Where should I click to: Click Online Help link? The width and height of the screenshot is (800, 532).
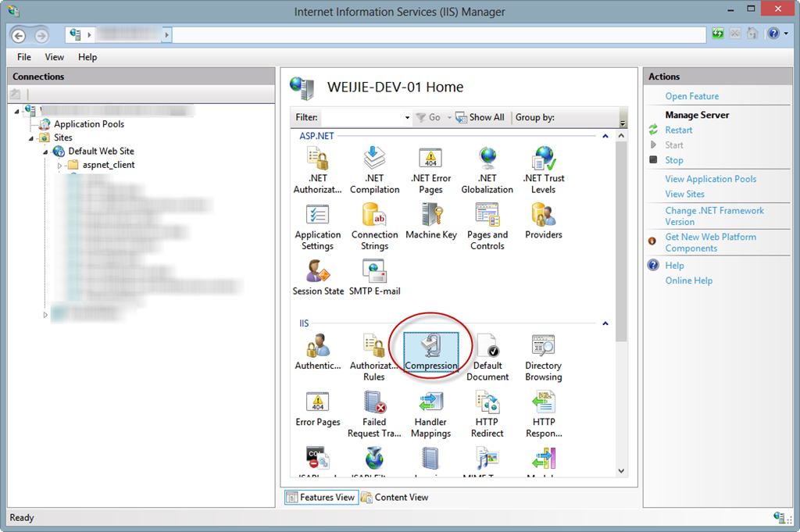[x=689, y=280]
